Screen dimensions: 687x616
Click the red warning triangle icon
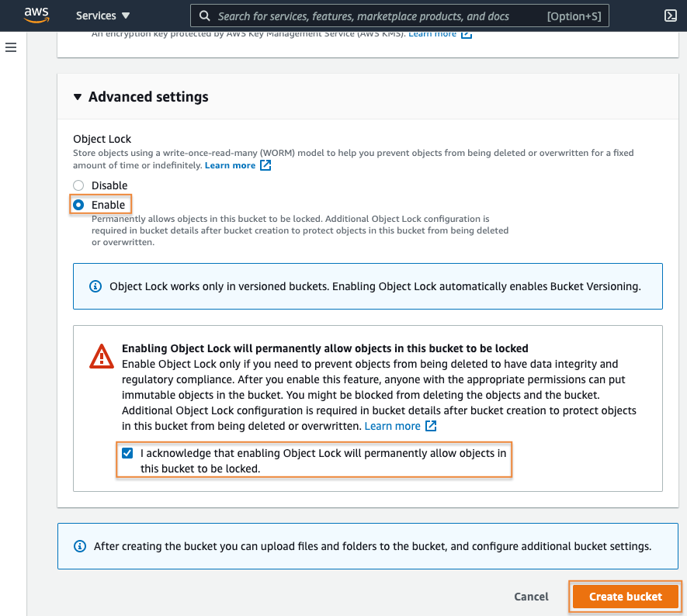point(101,356)
